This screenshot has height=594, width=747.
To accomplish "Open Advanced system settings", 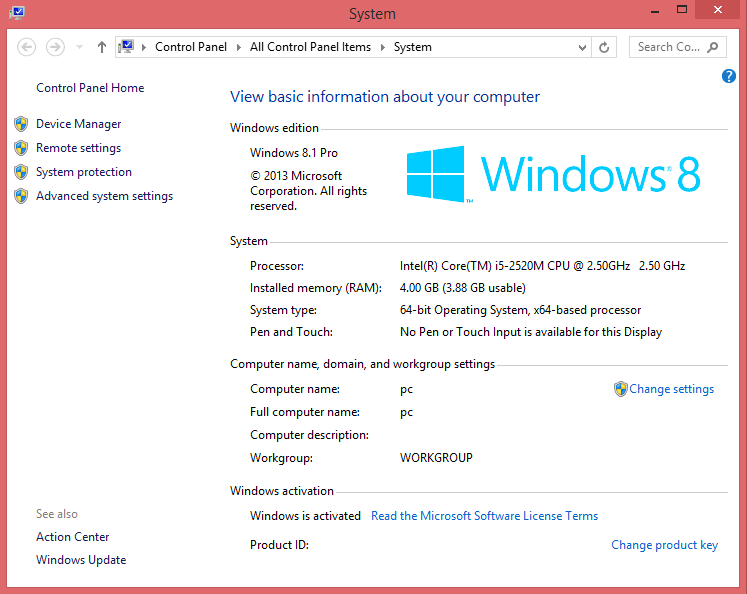I will click(x=104, y=196).
